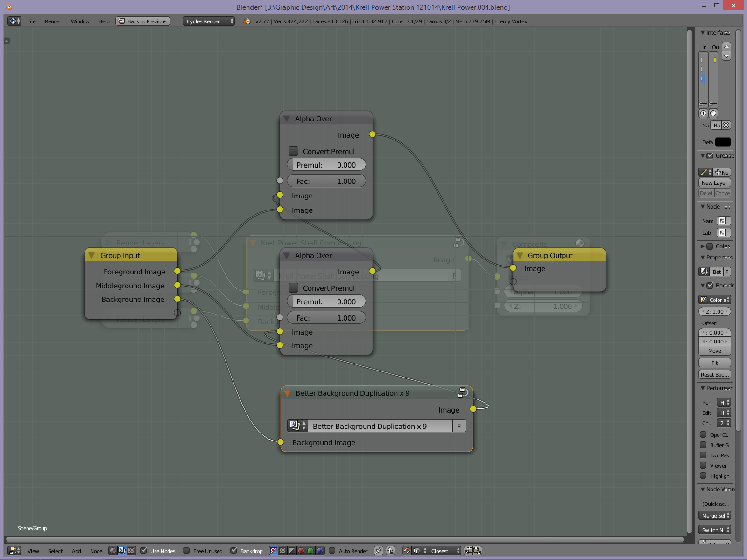Click the Blender logo in the info header

[247, 21]
